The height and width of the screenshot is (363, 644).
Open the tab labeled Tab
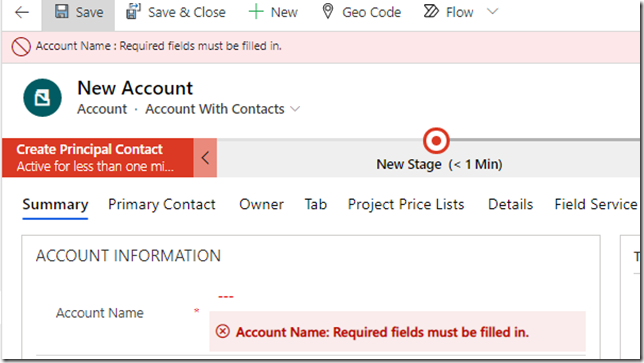tap(315, 204)
